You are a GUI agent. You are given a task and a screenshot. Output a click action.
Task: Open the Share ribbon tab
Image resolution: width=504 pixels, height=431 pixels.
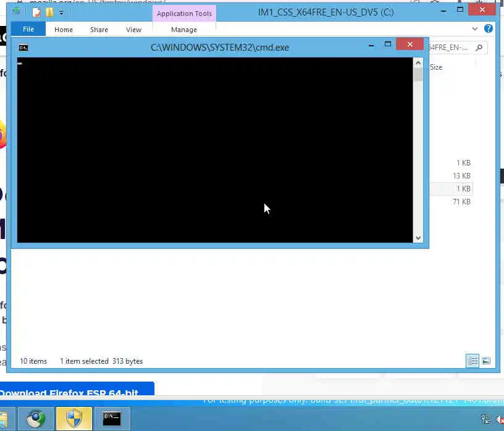click(x=99, y=30)
